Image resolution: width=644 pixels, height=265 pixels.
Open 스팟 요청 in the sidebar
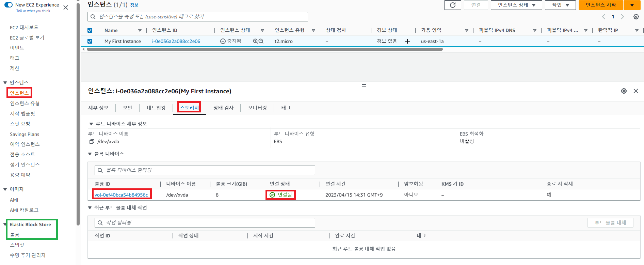(20, 124)
